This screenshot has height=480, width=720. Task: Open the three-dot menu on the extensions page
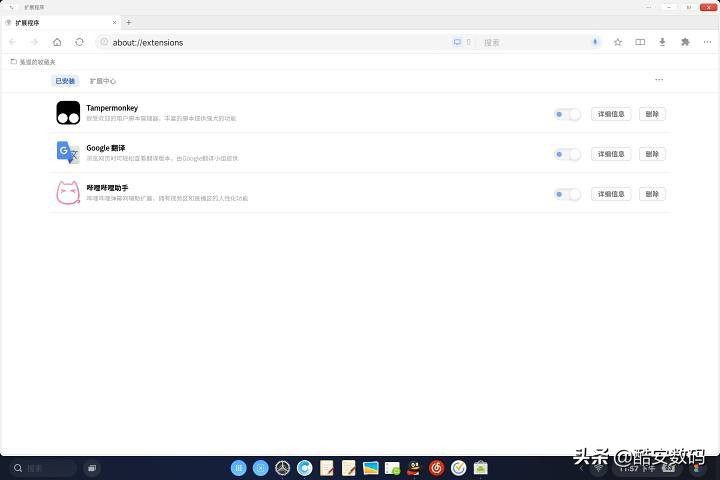(x=659, y=80)
